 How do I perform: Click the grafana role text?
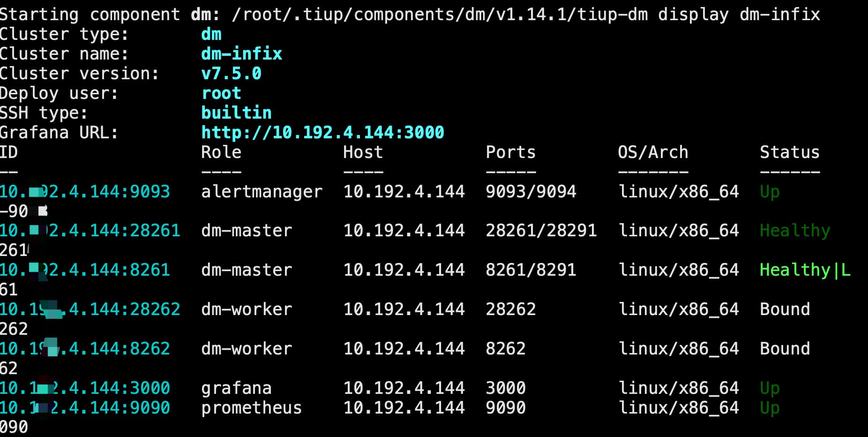(236, 388)
